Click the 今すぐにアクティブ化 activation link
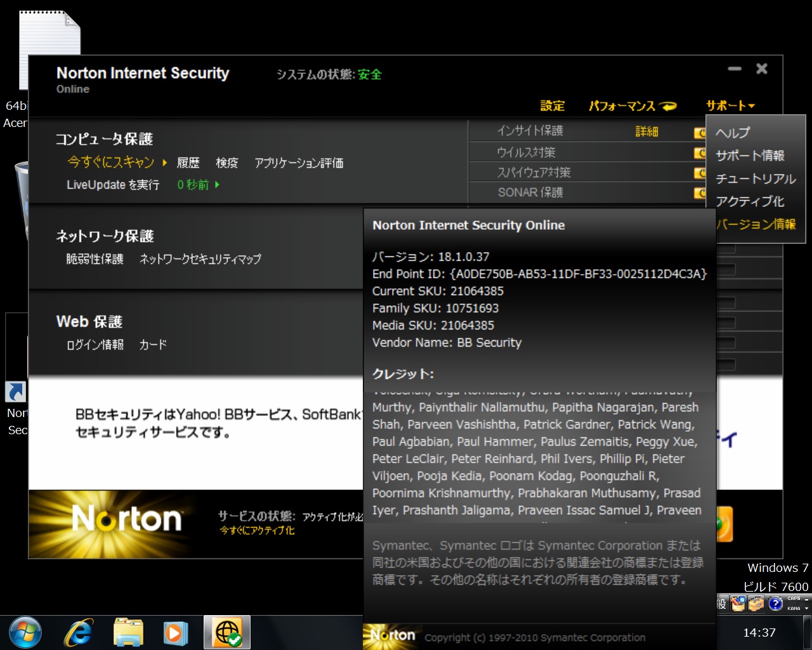Viewport: 812px width, 650px height. [257, 530]
